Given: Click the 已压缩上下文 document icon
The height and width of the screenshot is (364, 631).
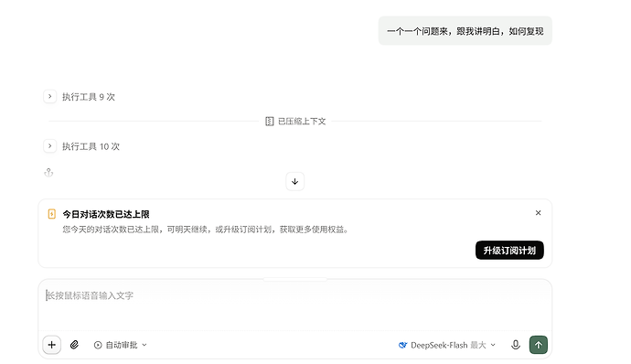Looking at the screenshot, I should coord(270,122).
